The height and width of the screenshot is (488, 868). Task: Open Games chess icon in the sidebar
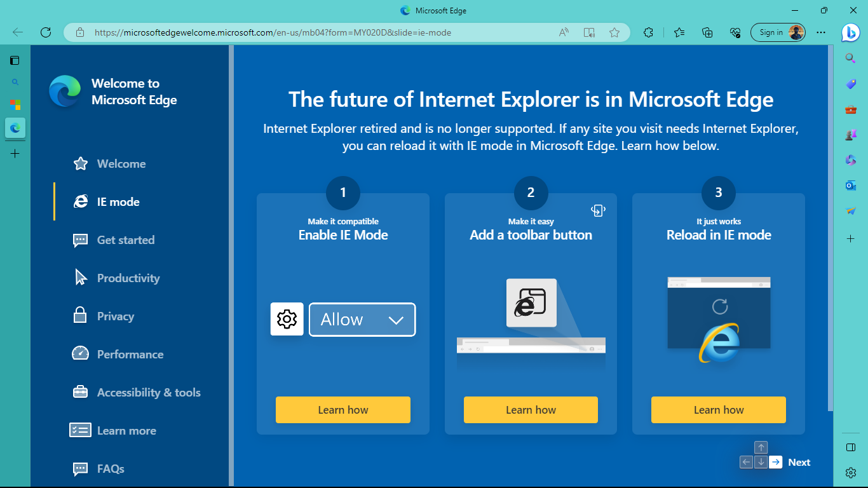click(851, 135)
